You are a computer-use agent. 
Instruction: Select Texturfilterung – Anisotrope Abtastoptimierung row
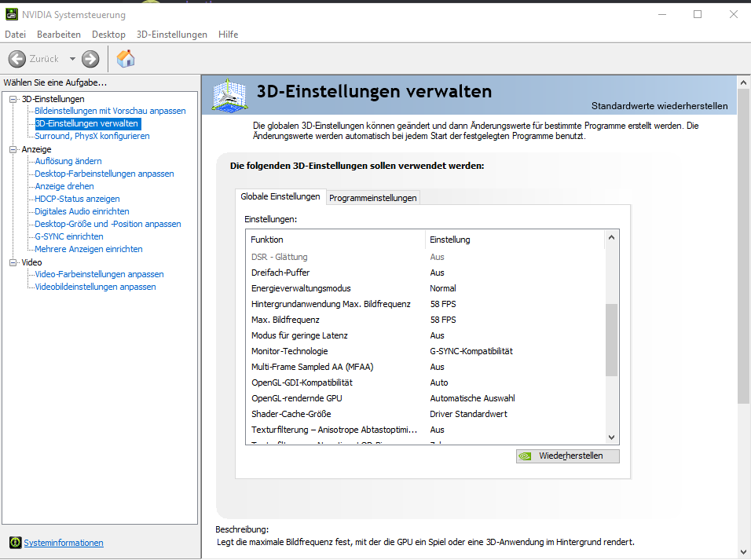coord(425,430)
